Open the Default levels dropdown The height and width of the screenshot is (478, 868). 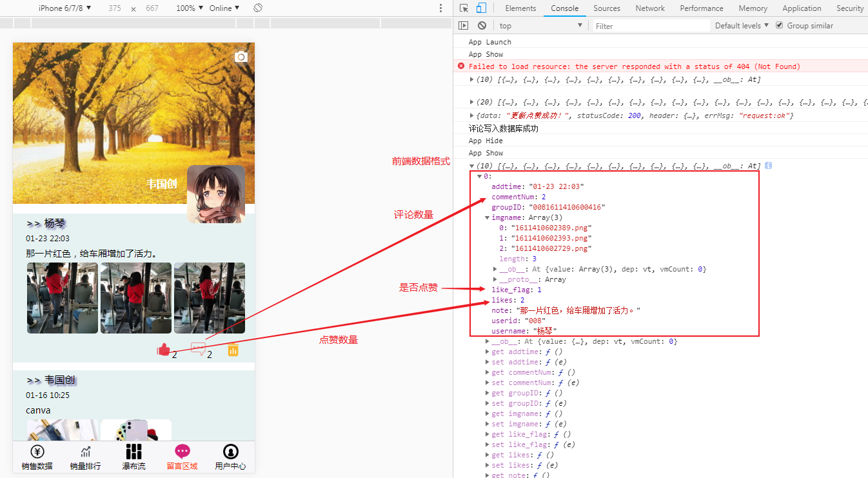pyautogui.click(x=740, y=25)
